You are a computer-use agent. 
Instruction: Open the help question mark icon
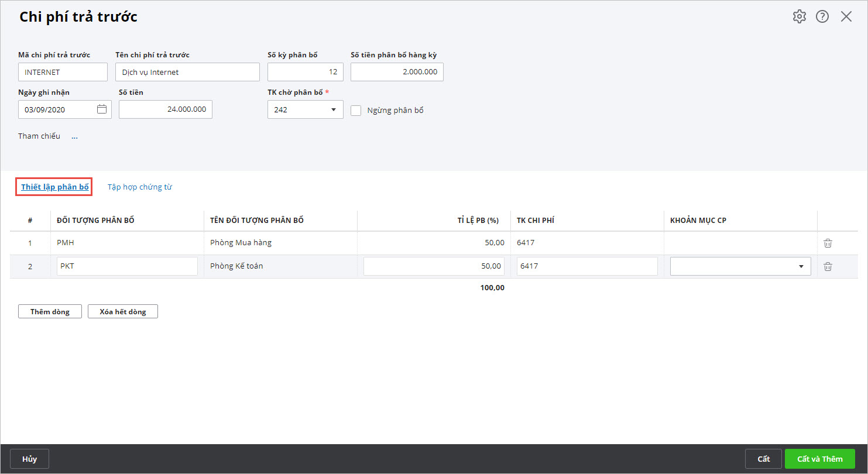(x=822, y=16)
